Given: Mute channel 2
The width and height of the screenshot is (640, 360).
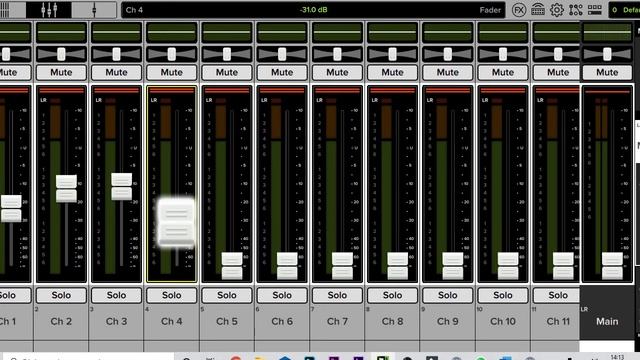Looking at the screenshot, I should pyautogui.click(x=61, y=72).
